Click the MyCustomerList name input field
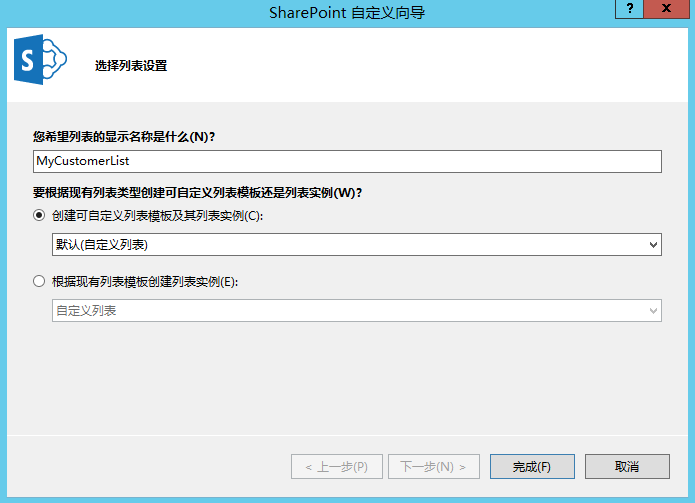Image resolution: width=695 pixels, height=503 pixels. (347, 161)
